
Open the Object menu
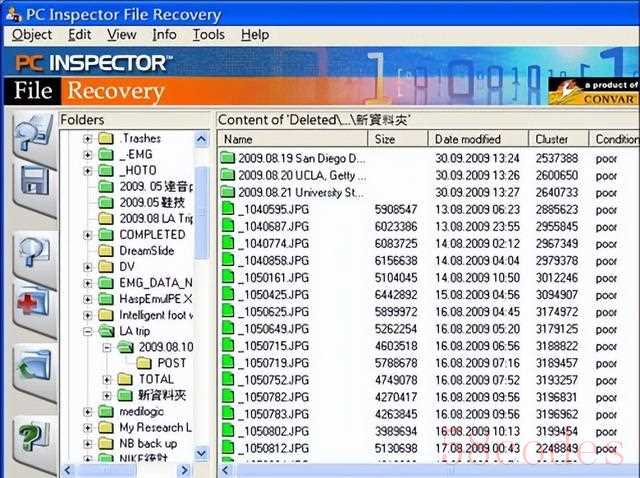tap(32, 34)
